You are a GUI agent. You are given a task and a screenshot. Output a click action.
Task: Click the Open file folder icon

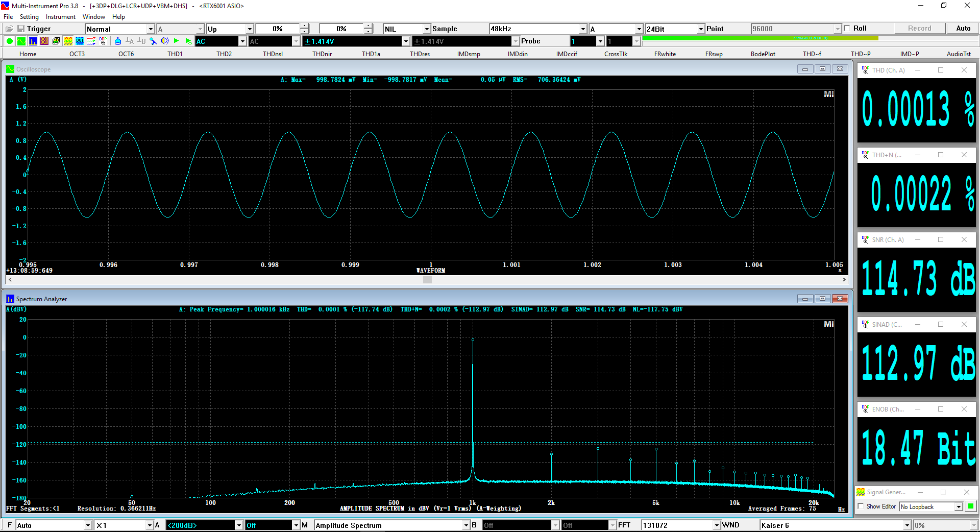(x=9, y=29)
